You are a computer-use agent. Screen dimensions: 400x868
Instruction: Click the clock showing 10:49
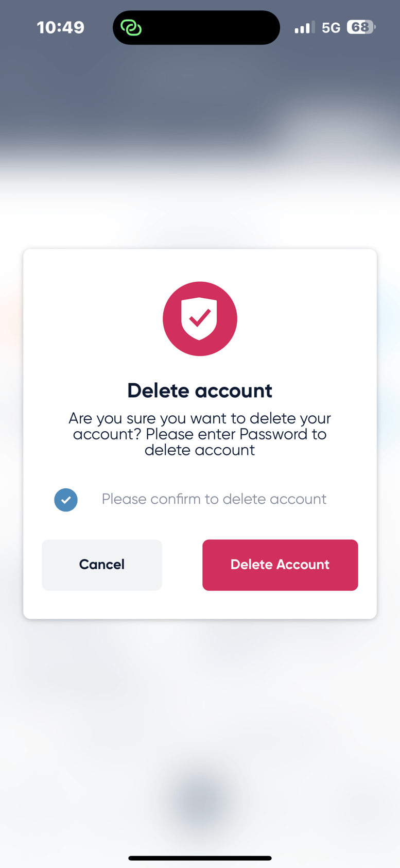point(60,27)
